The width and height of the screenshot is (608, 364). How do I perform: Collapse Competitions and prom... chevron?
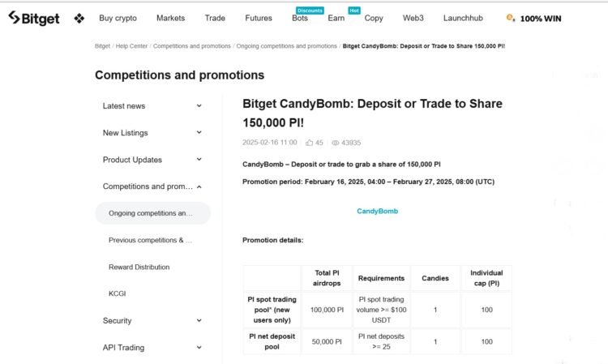tap(199, 186)
